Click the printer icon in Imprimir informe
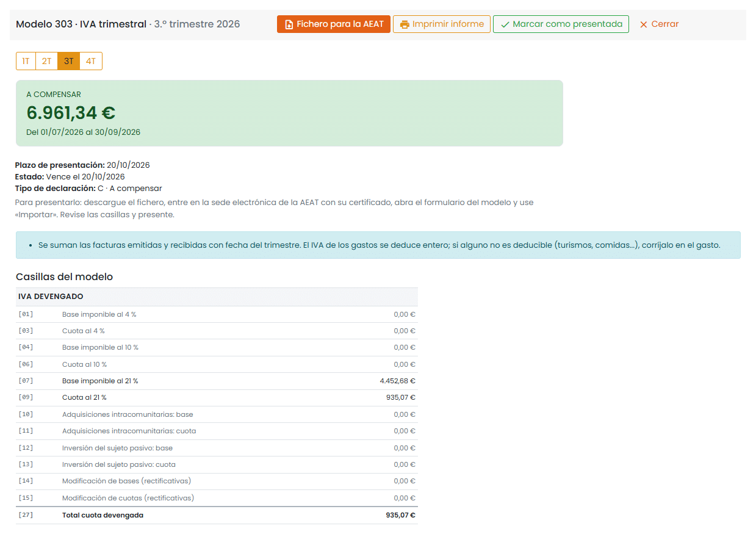756x534 pixels. (405, 24)
